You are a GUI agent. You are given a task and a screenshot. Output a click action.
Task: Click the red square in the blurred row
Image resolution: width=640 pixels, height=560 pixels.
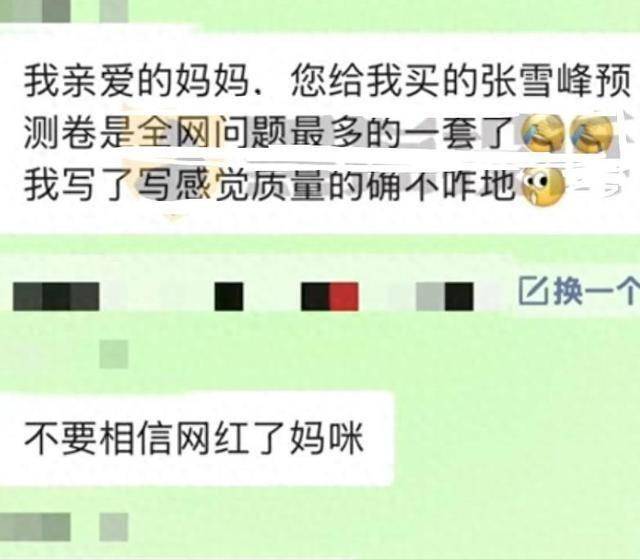point(344,296)
